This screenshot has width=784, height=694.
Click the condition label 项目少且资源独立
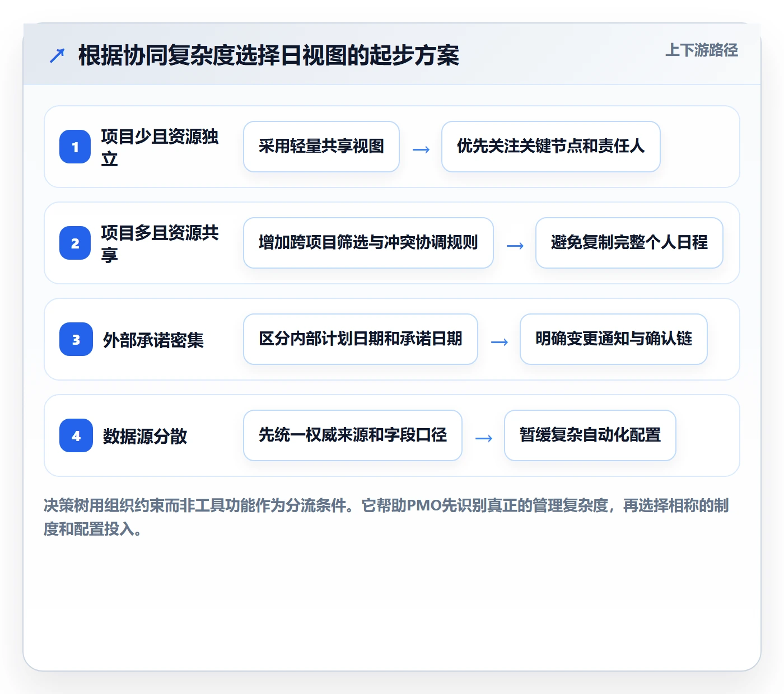160,147
